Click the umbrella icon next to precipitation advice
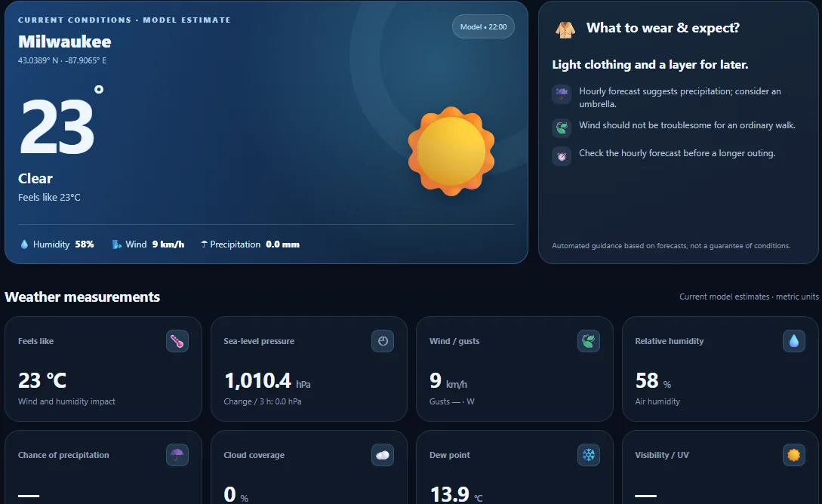 (x=562, y=94)
